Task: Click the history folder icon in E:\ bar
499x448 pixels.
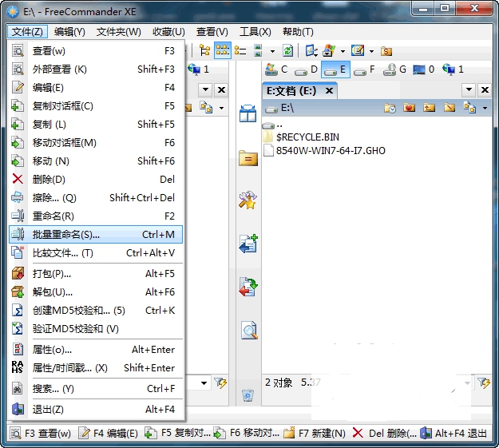Action: 390,109
